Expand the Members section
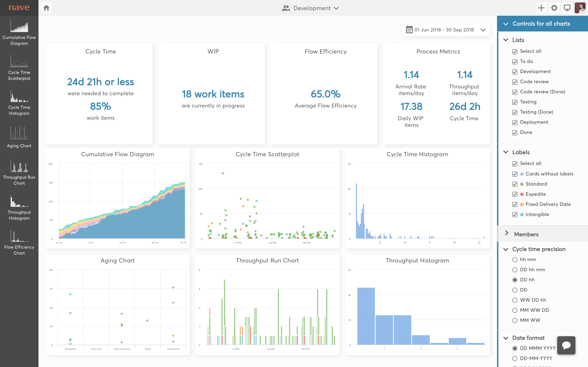Image resolution: width=588 pixels, height=367 pixels. point(526,234)
